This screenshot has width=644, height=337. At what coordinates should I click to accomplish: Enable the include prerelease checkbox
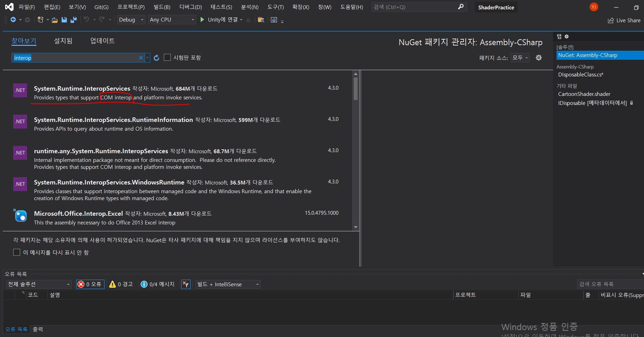pyautogui.click(x=167, y=57)
